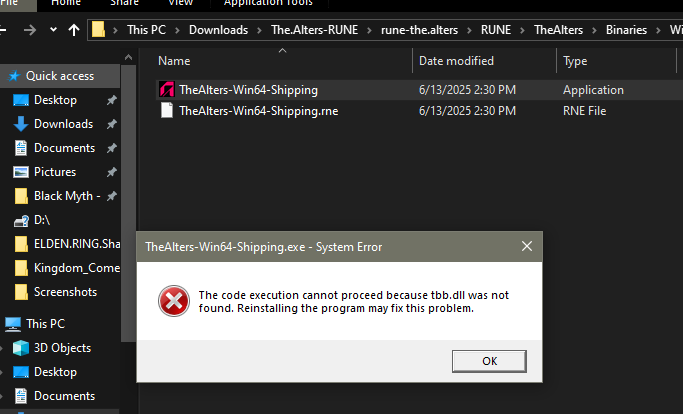Click OK in the System Error dialog

(x=489, y=361)
